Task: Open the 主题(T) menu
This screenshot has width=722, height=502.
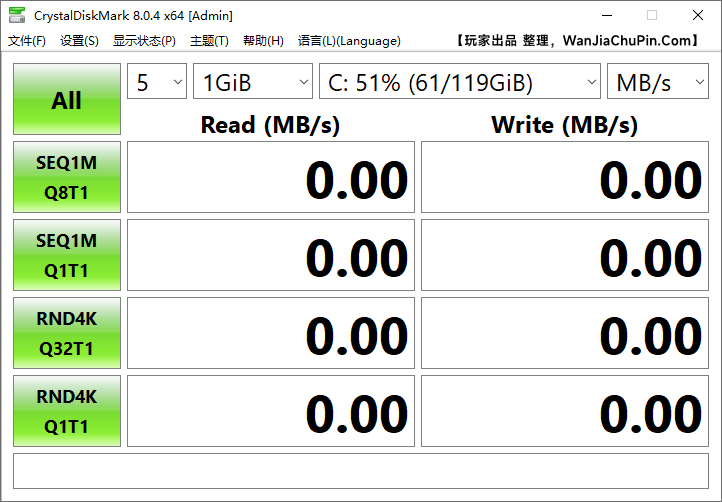Action: [x=209, y=41]
